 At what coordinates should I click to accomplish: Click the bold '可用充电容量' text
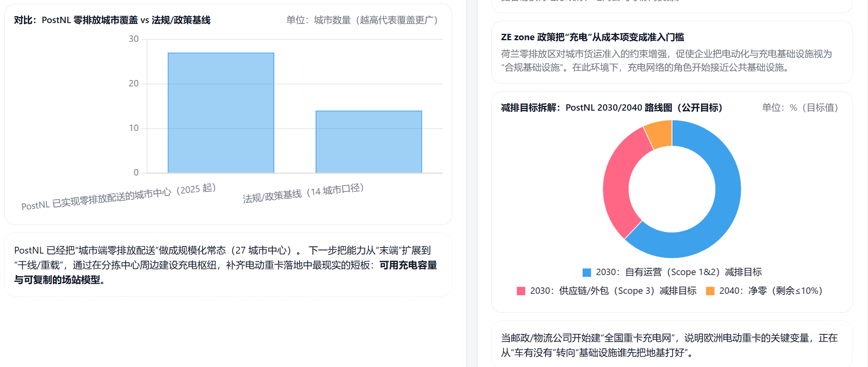(408, 265)
